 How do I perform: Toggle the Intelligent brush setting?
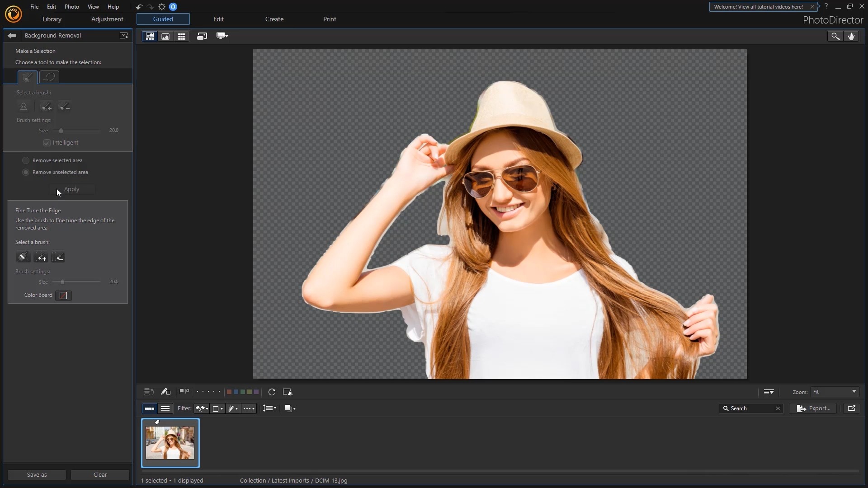point(47,142)
